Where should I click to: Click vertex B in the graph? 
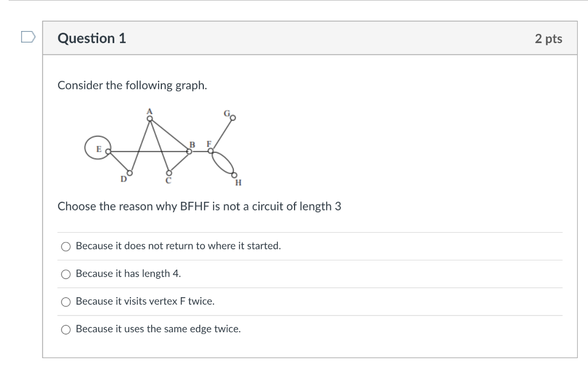pos(189,151)
